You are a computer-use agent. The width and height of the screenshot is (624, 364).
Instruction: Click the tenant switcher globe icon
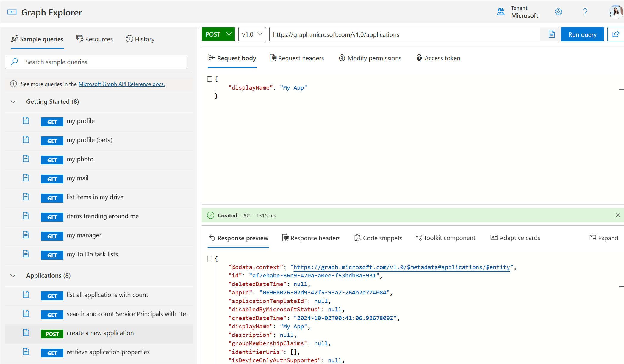pos(501,12)
